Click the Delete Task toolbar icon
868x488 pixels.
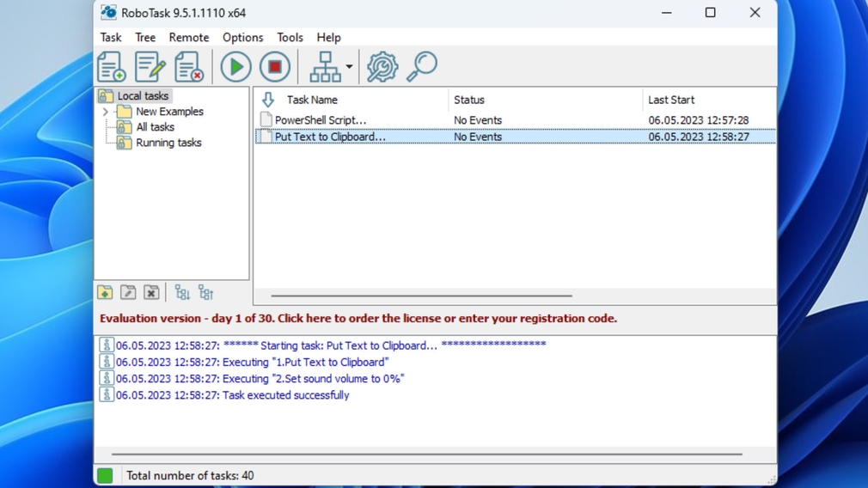tap(188, 67)
